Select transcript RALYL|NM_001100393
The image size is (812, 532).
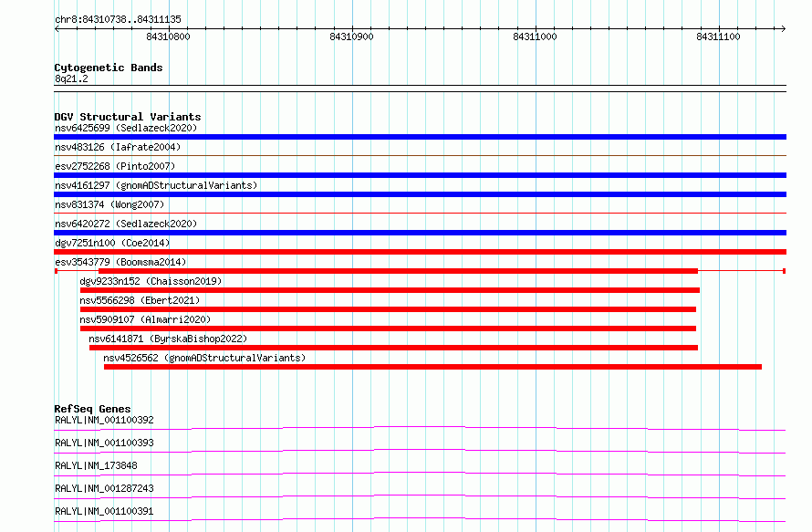click(x=104, y=443)
